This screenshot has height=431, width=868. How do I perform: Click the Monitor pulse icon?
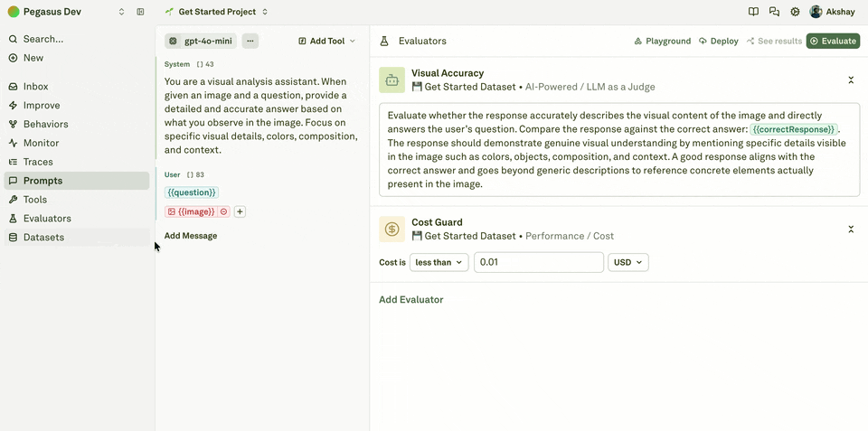14,143
